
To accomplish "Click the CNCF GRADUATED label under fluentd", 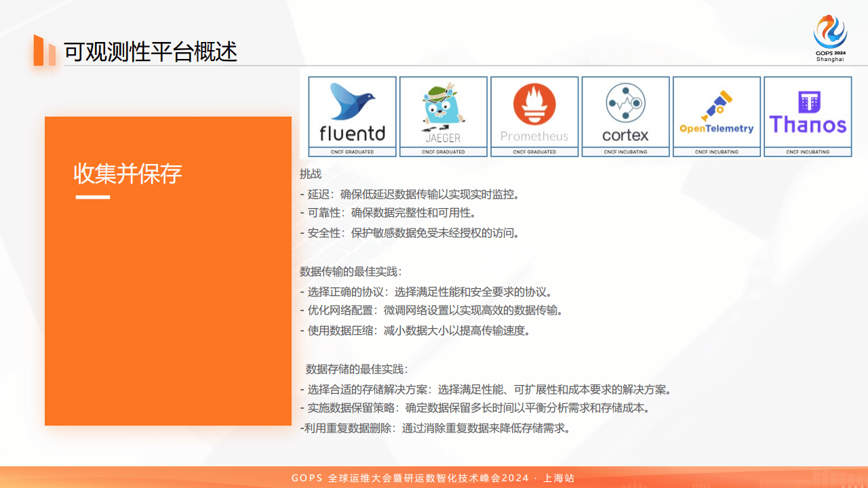I will coord(353,152).
